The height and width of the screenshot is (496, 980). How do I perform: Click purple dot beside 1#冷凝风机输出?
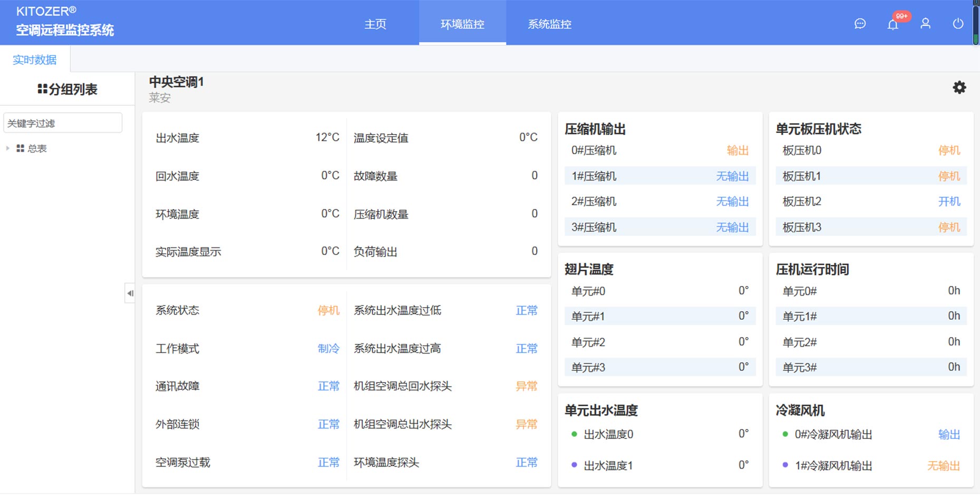[x=785, y=465]
